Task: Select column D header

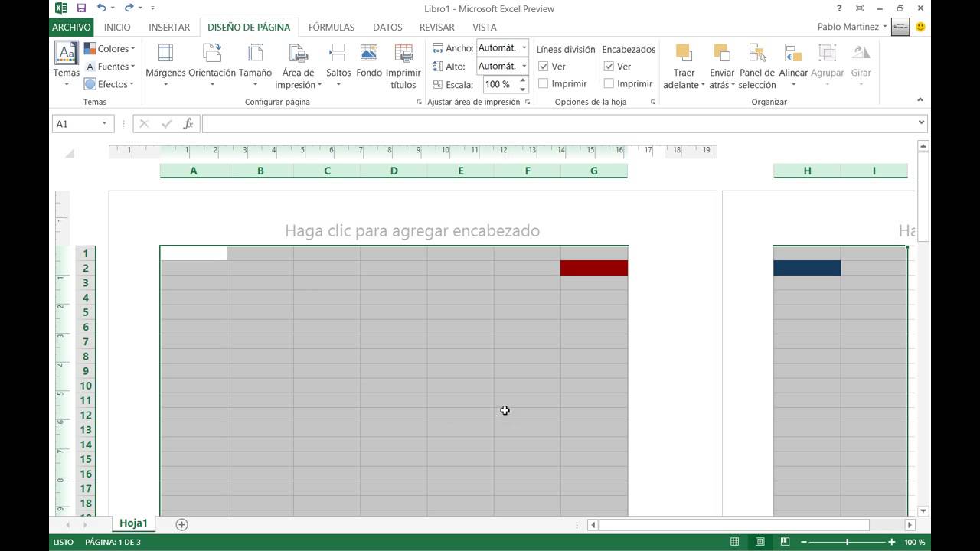Action: (394, 171)
